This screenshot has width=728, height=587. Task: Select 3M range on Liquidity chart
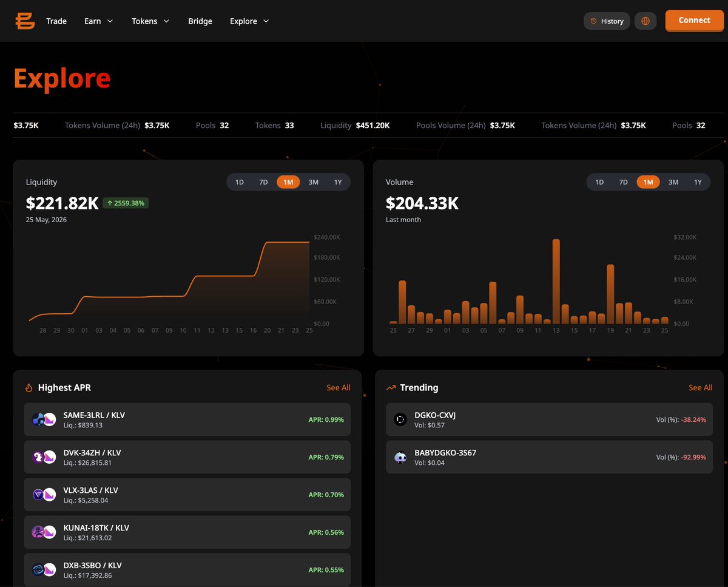tap(313, 182)
